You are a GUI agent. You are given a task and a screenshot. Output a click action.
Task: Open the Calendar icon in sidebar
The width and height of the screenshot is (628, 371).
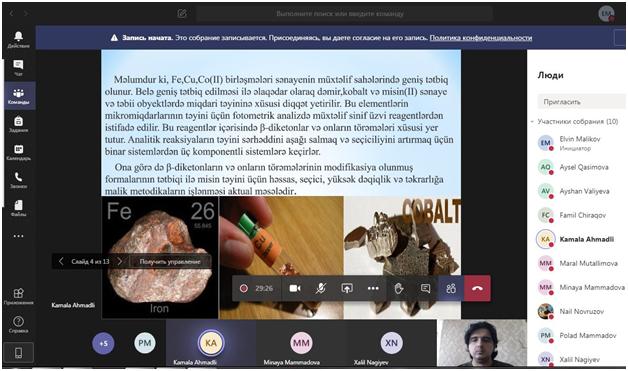pyautogui.click(x=18, y=152)
